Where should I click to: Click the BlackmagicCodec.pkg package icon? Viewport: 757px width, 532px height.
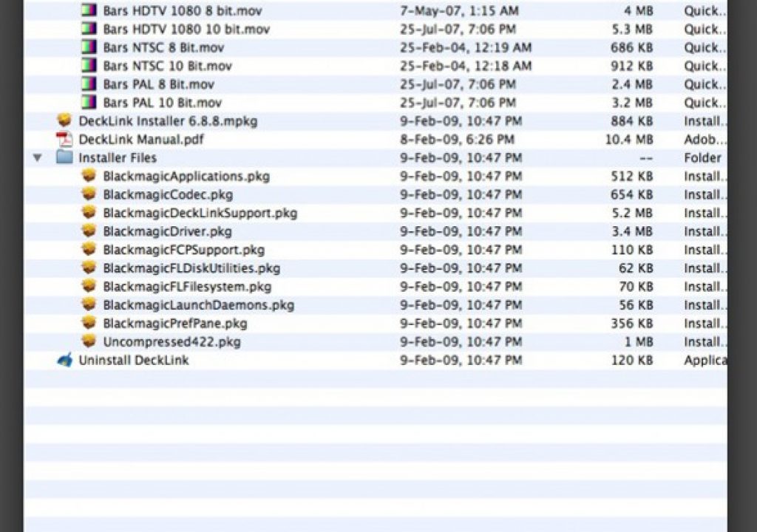click(89, 194)
